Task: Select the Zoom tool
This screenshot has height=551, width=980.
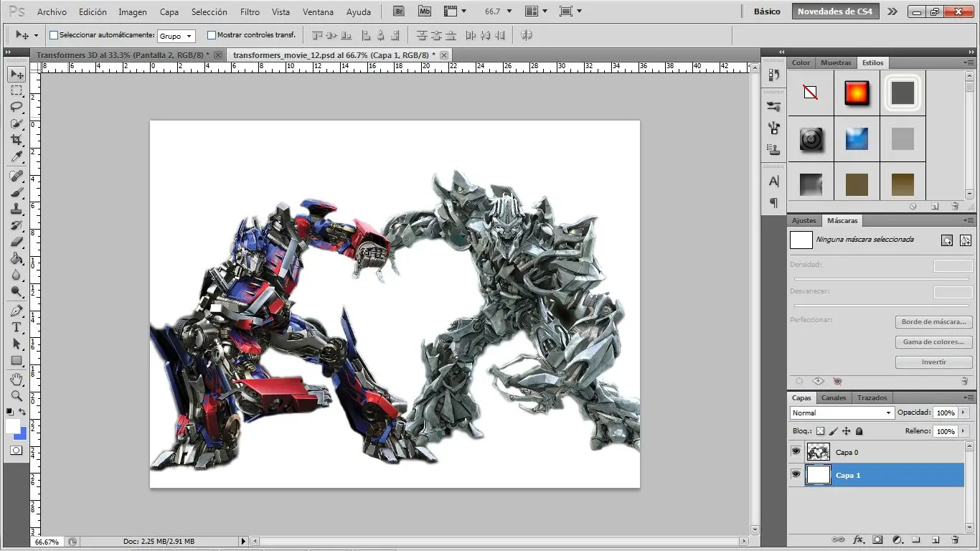Action: (17, 395)
